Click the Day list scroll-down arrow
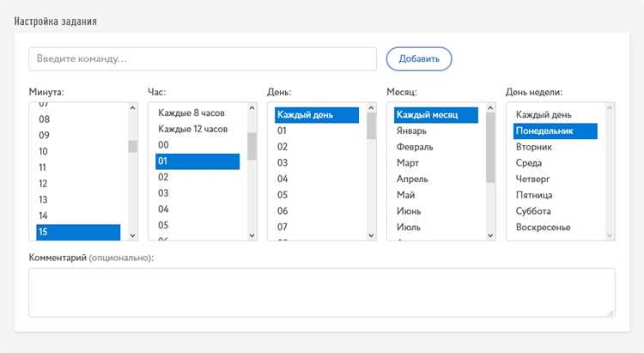The image size is (644, 353). pos(371,235)
